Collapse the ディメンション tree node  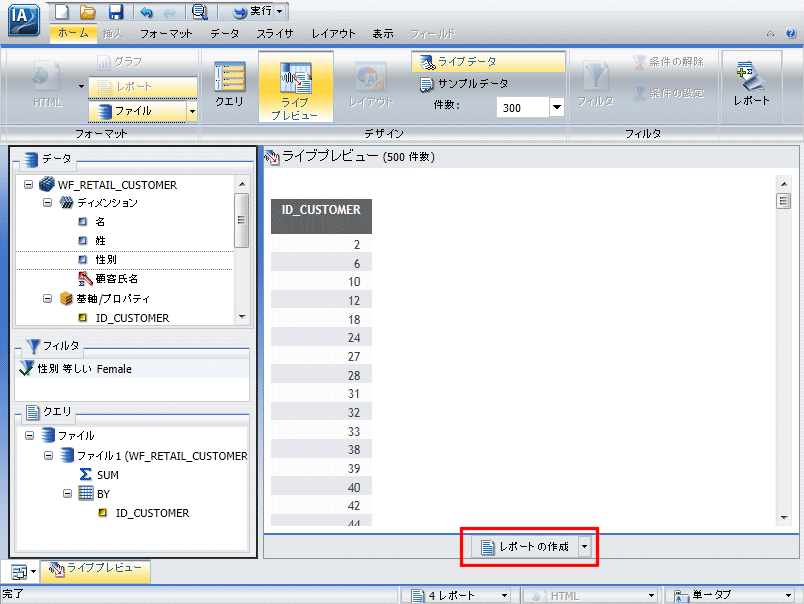[x=48, y=203]
